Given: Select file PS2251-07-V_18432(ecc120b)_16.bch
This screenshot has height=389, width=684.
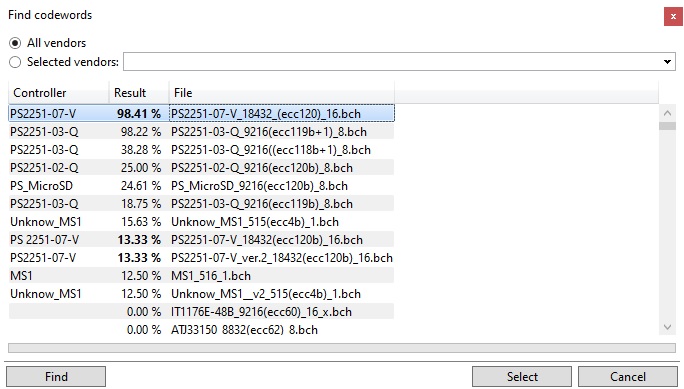Looking at the screenshot, I should pyautogui.click(x=267, y=240).
